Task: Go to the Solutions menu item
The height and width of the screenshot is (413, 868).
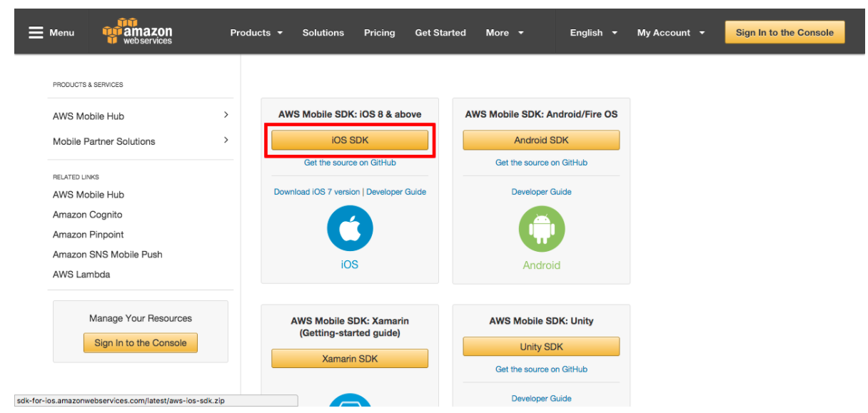Action: [323, 33]
